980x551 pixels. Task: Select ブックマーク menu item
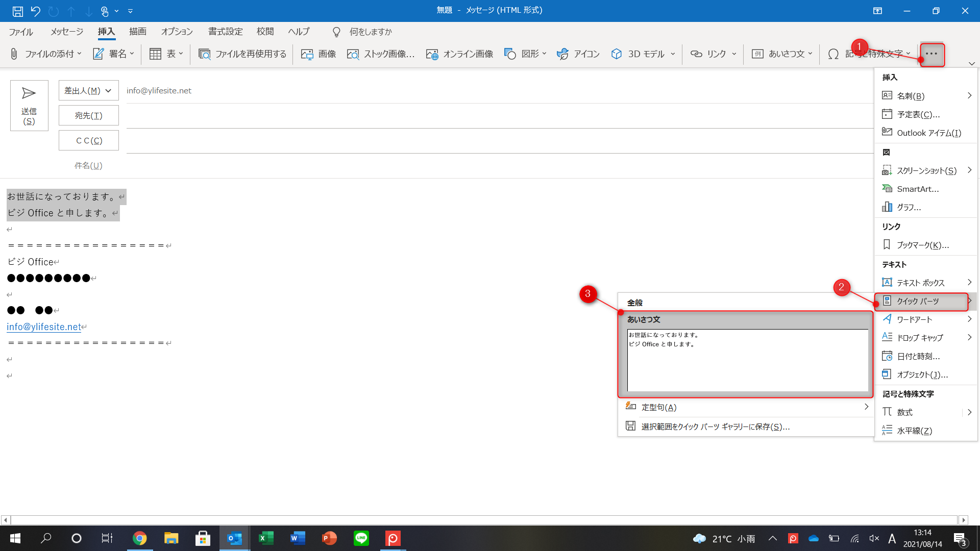[x=926, y=245]
